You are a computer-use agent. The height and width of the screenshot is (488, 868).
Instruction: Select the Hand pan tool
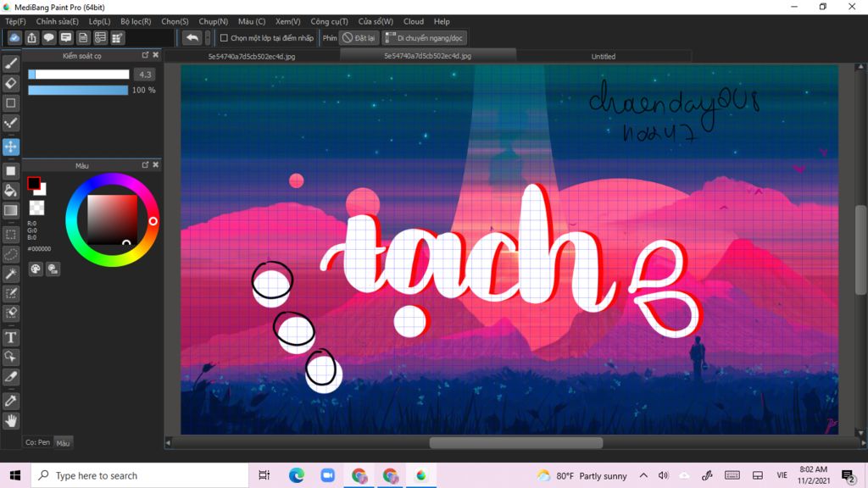click(10, 421)
